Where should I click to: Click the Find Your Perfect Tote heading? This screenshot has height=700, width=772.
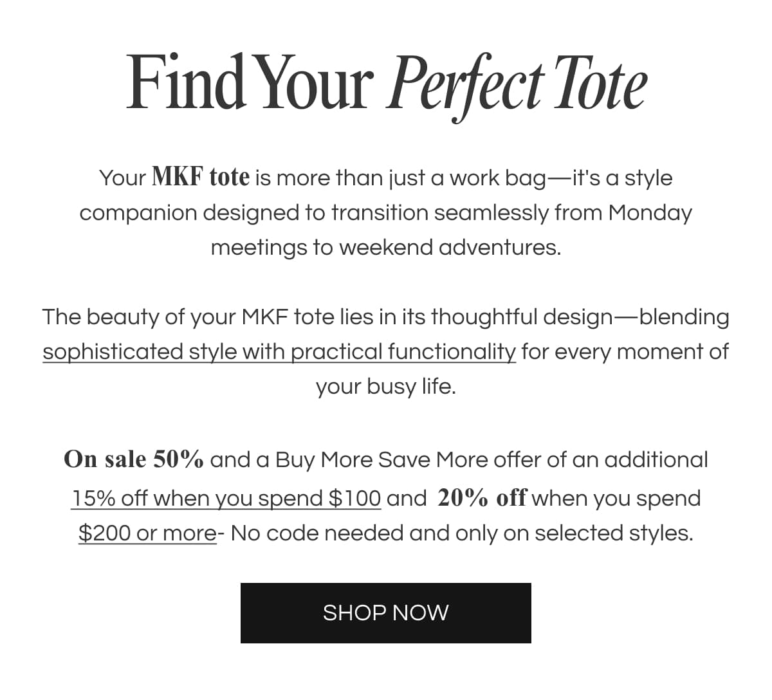tap(386, 84)
